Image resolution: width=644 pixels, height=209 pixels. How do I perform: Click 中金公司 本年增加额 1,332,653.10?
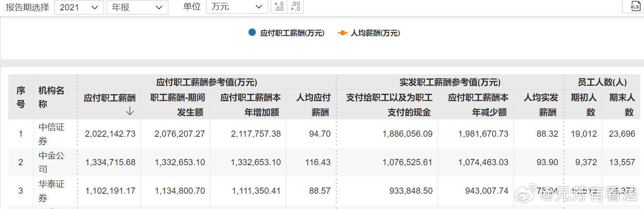(255, 162)
